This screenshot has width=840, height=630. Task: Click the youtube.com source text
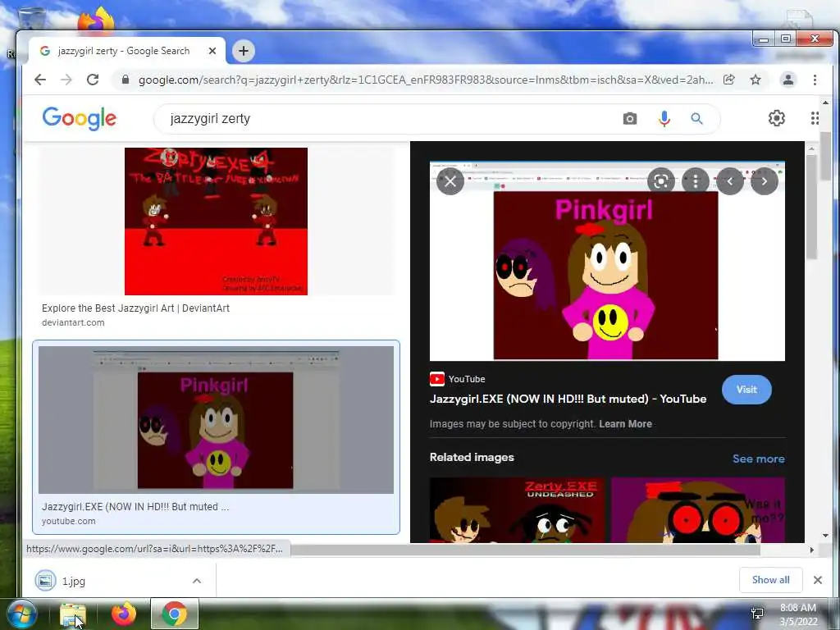(69, 521)
